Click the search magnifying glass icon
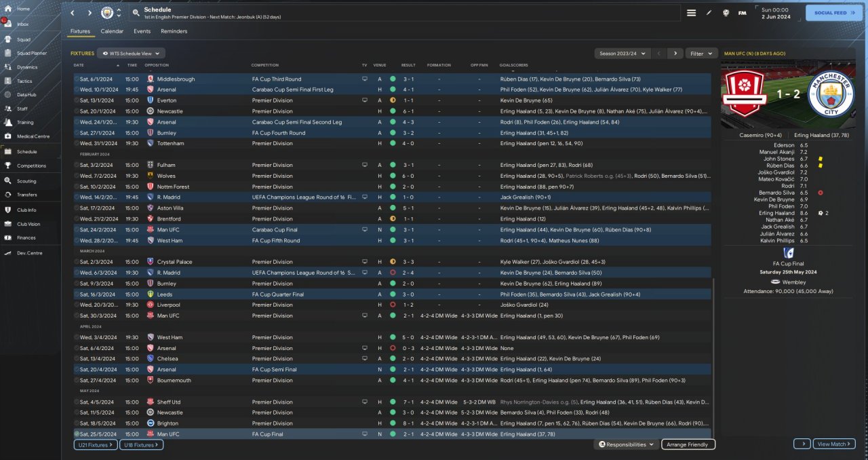The height and width of the screenshot is (460, 868). [x=136, y=13]
